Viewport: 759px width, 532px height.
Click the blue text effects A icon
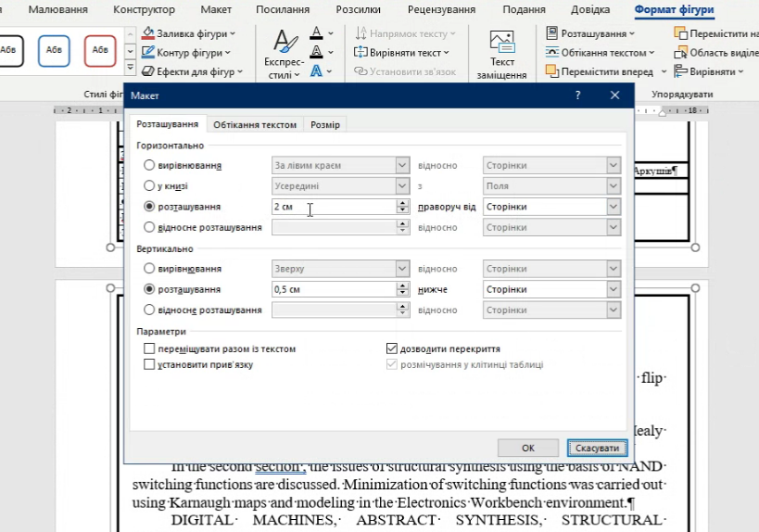coord(316,71)
